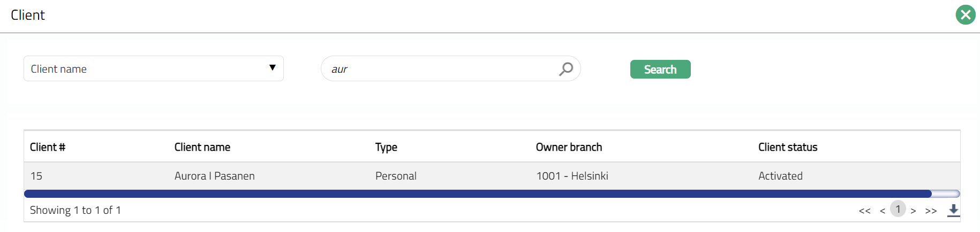Jump to last page of results
Image resolution: width=980 pixels, height=232 pixels.
931,211
